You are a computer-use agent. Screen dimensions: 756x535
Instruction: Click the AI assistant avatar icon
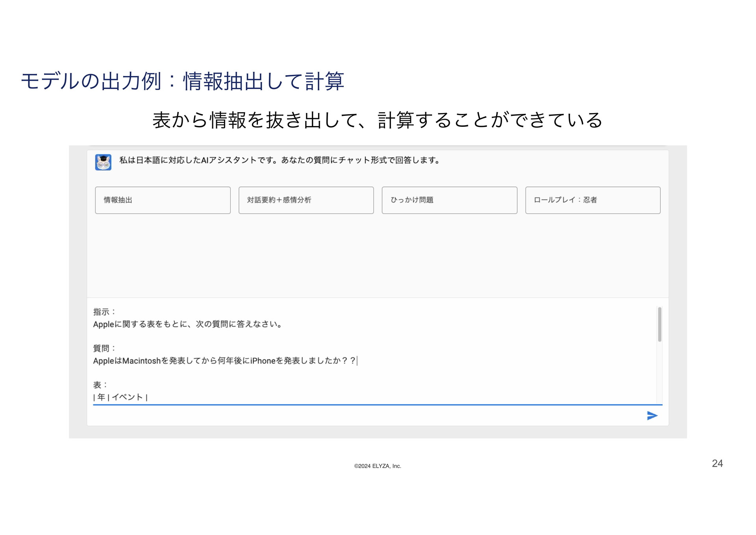coord(103,162)
